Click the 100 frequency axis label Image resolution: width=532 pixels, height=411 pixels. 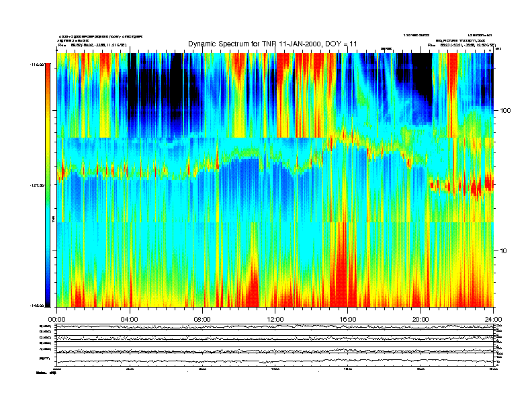tap(505, 111)
